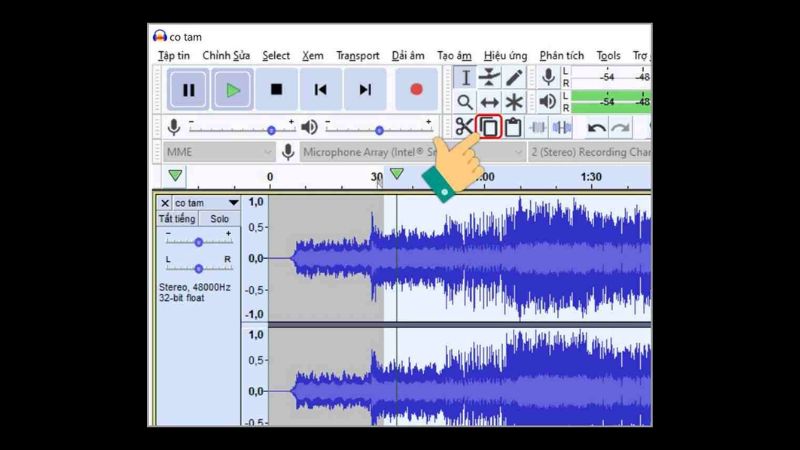
Task: Click the playback meter speaker icon
Action: (x=548, y=102)
